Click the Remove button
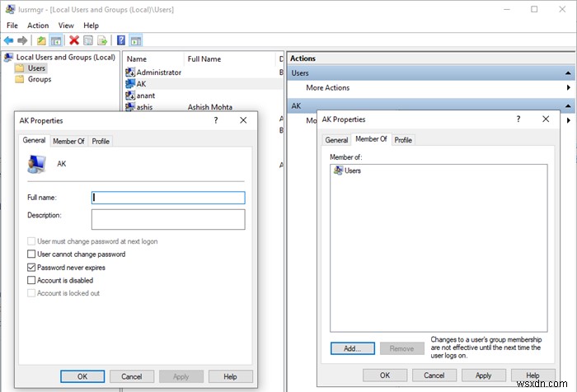 tap(402, 348)
